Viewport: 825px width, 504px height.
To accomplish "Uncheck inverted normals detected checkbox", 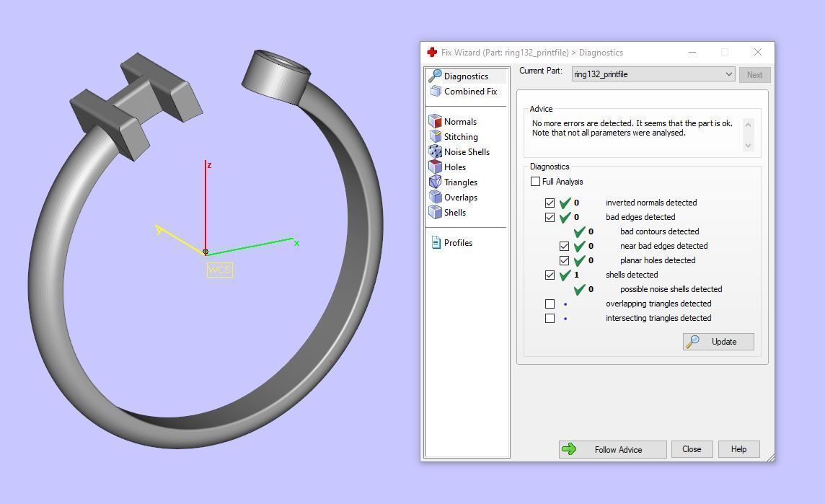I will (550, 203).
